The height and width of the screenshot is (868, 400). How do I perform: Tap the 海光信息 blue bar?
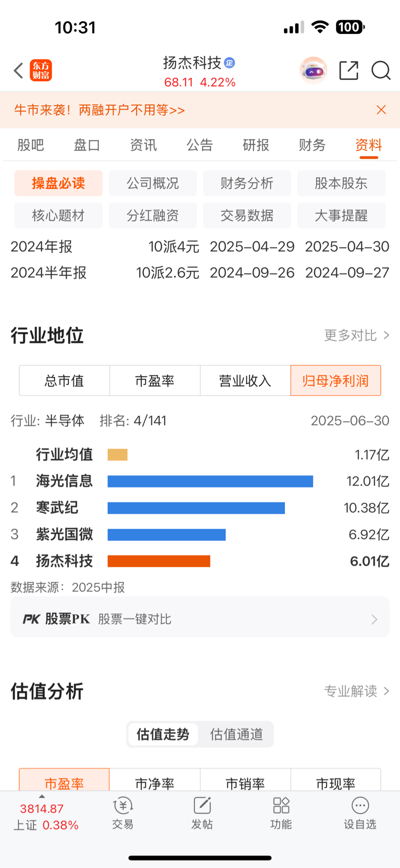pyautogui.click(x=210, y=481)
